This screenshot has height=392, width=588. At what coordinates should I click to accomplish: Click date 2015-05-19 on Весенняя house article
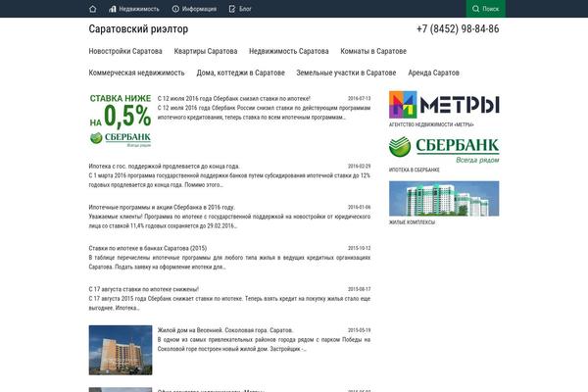point(359,330)
